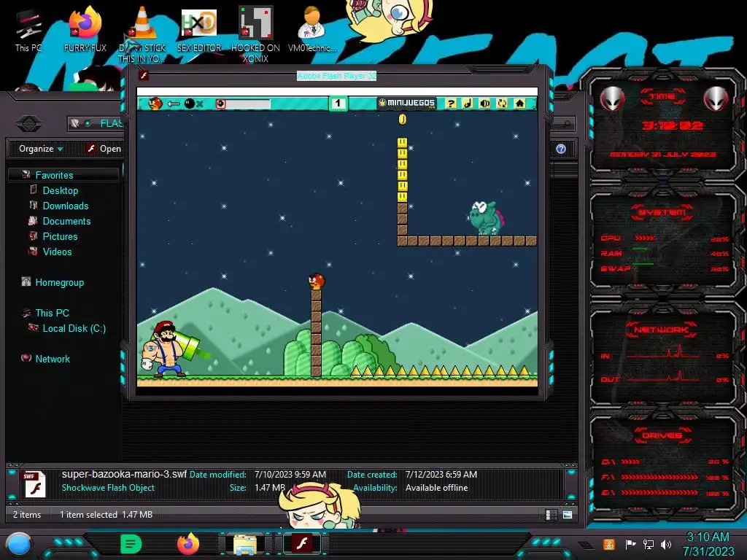Open the HxD hex editor desktop icon
Viewport: 747px width, 560px height.
[x=199, y=29]
